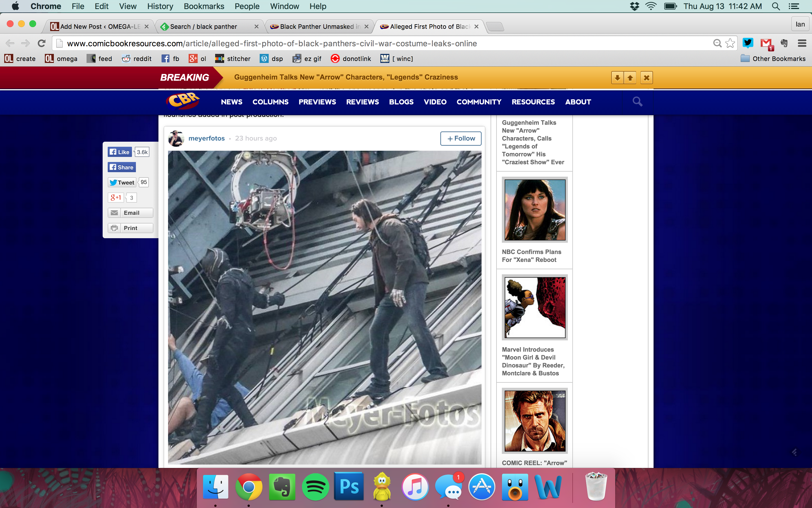Open Spotlight search in the menu bar
This screenshot has width=812, height=508.
776,6
